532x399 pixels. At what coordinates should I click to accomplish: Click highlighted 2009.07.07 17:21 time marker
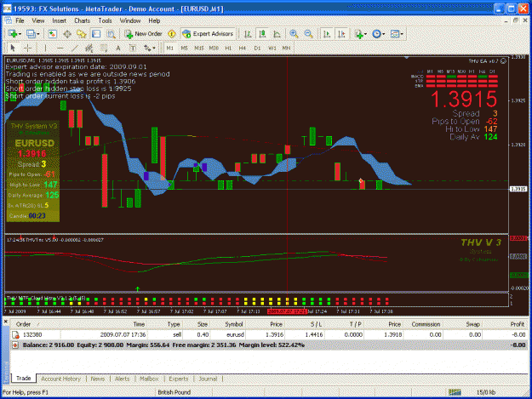(x=287, y=311)
